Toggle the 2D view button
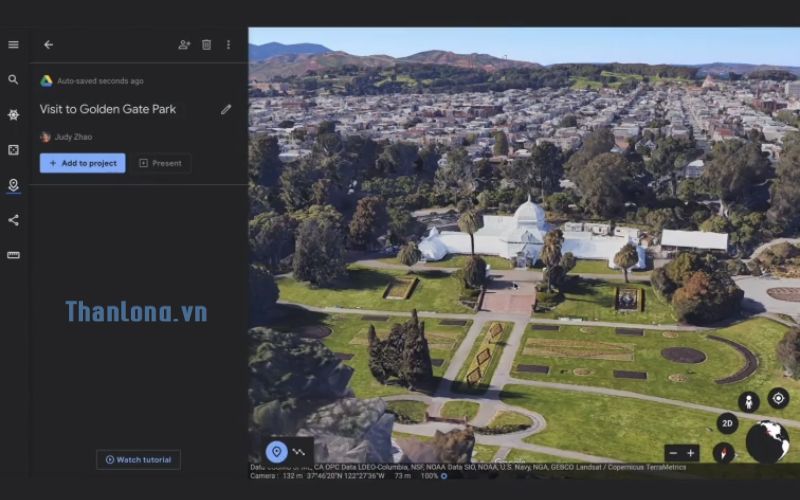 727,424
